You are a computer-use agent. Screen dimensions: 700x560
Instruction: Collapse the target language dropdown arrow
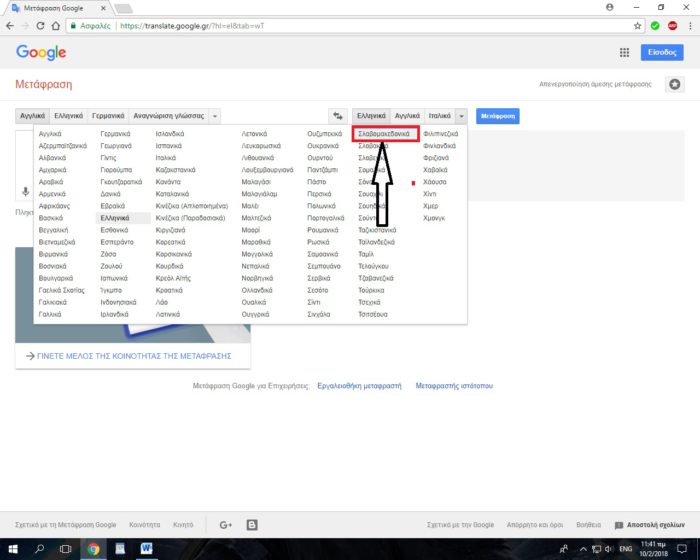click(x=461, y=116)
